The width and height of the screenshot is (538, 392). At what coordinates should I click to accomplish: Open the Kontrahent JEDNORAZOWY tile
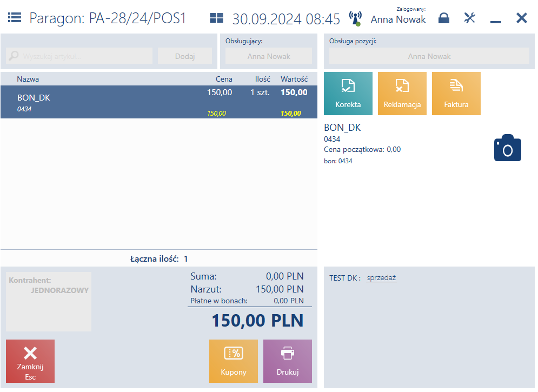(x=49, y=302)
